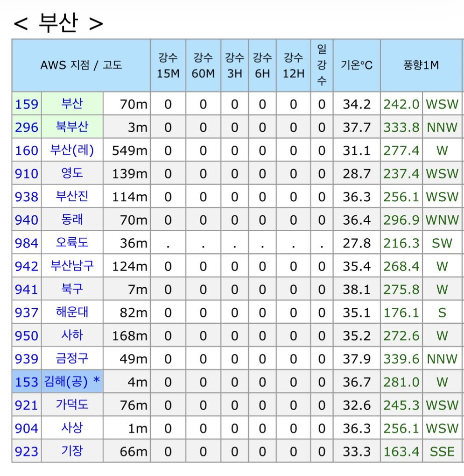The image size is (464, 476).
Task: Click the 일강수 column header
Action: 322,65
